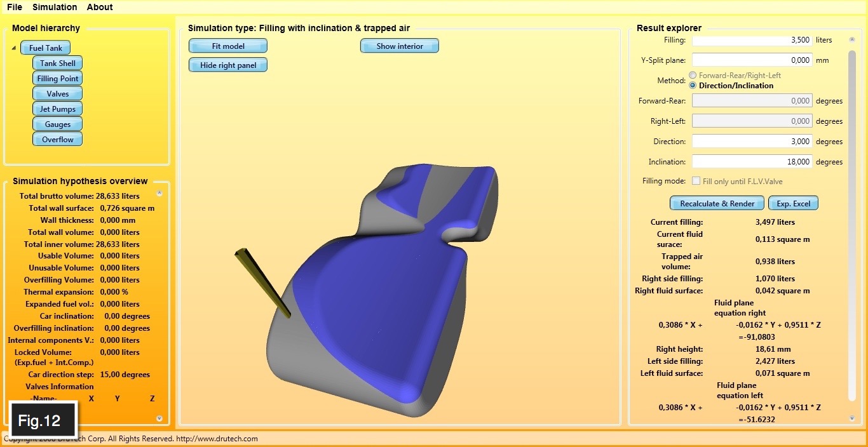Open the Valves item in hierarchy
The image size is (868, 447).
pyautogui.click(x=57, y=94)
